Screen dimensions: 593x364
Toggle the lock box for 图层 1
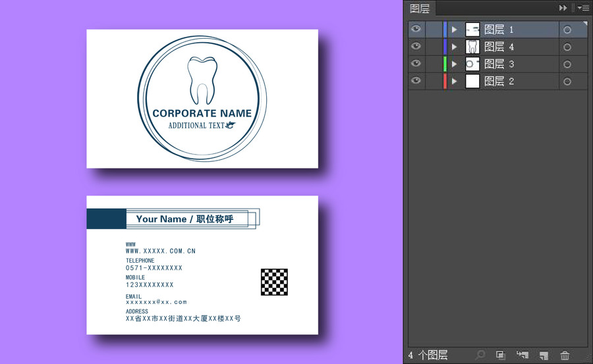[x=434, y=30]
